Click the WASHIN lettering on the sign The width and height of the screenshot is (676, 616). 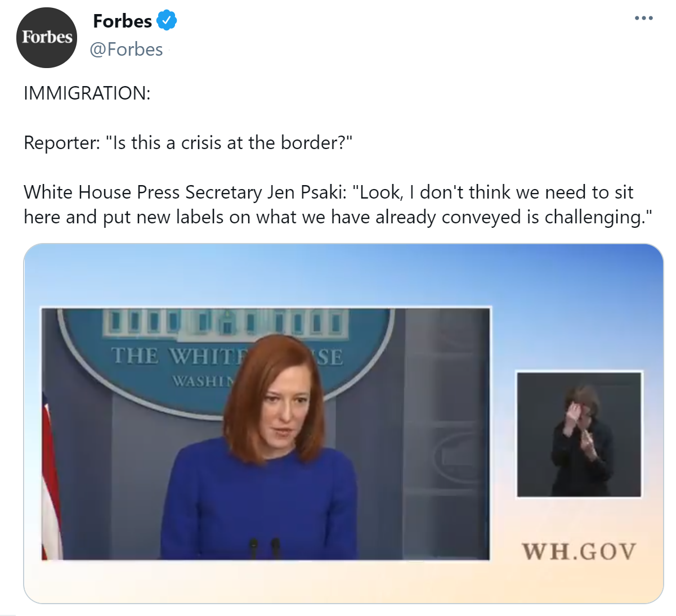[x=203, y=381]
